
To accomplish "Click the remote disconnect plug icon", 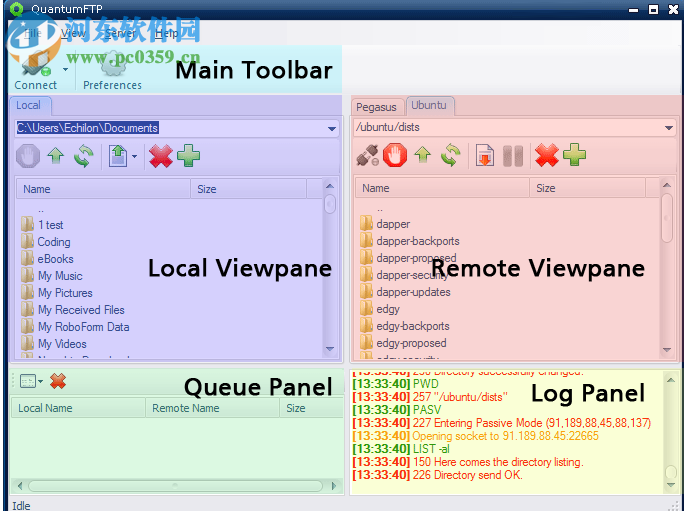I will coord(367,155).
